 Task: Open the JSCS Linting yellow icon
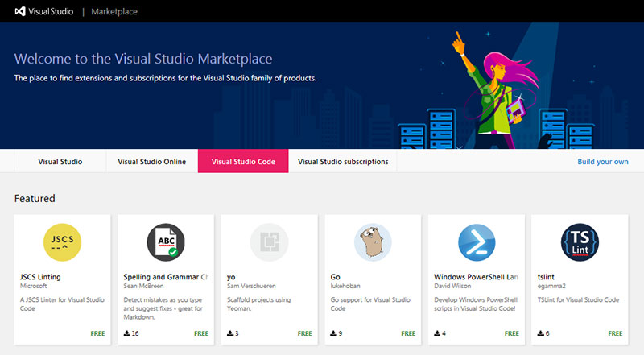62,242
